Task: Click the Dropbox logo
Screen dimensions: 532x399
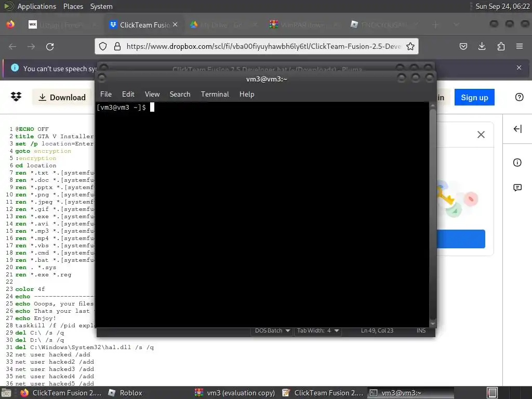Action: click(x=16, y=97)
